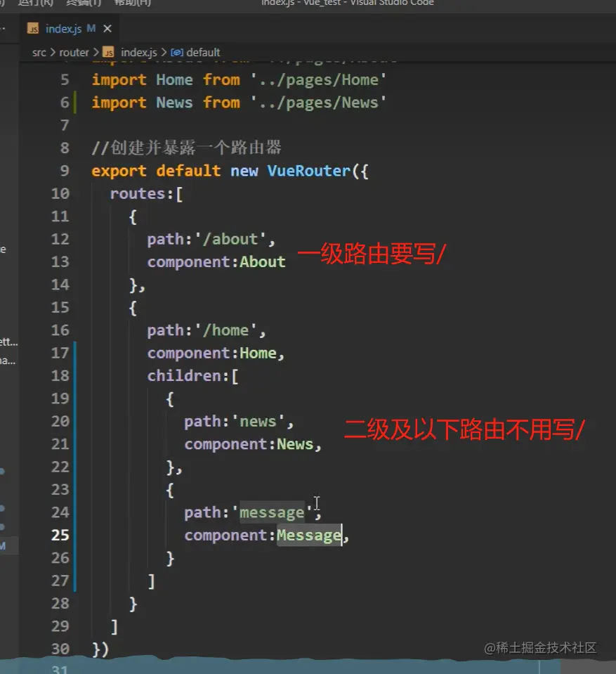
Task: Click line number 12 in the gutter
Action: 60,240
